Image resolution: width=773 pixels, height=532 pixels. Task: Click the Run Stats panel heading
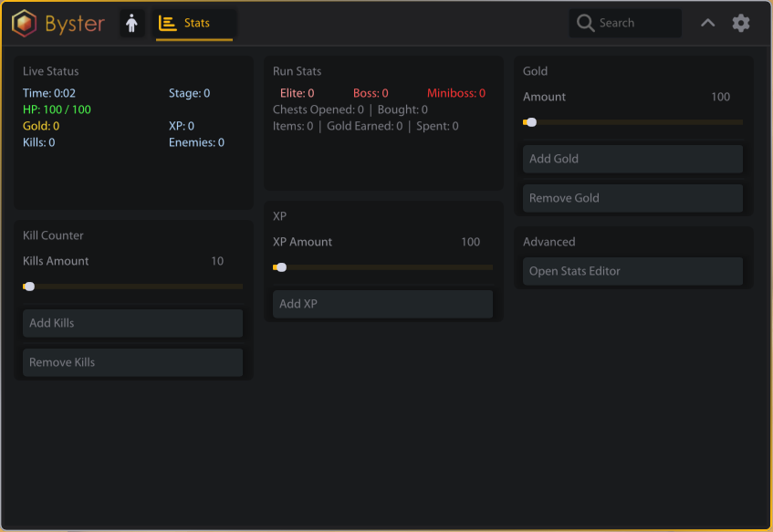[297, 71]
